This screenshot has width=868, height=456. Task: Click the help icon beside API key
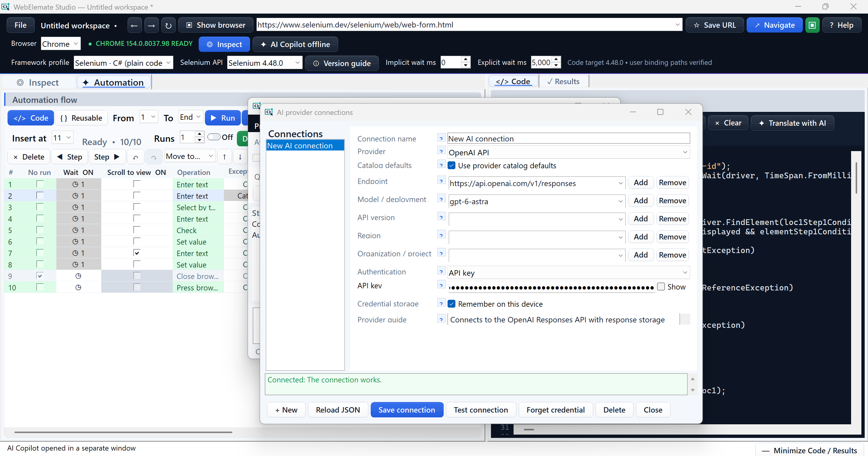[x=441, y=285]
